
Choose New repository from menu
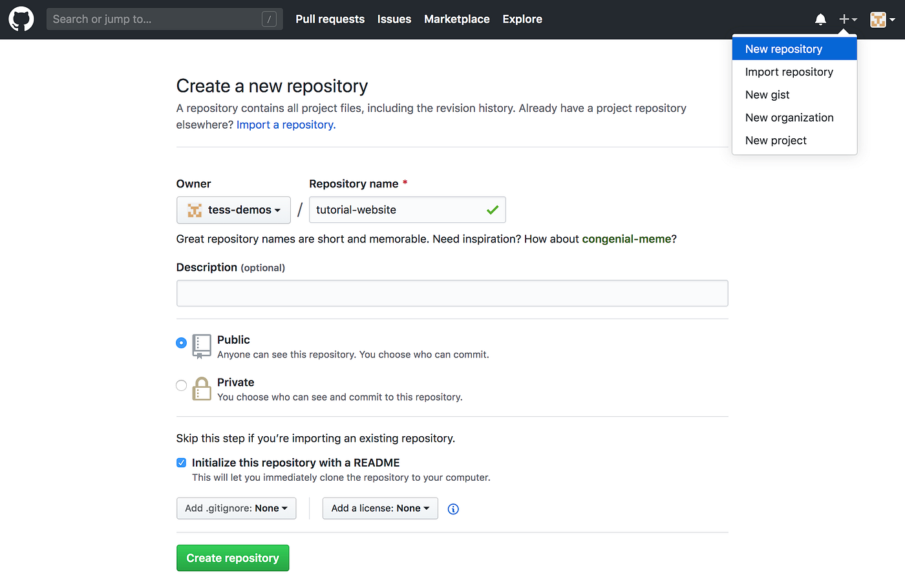pos(794,49)
